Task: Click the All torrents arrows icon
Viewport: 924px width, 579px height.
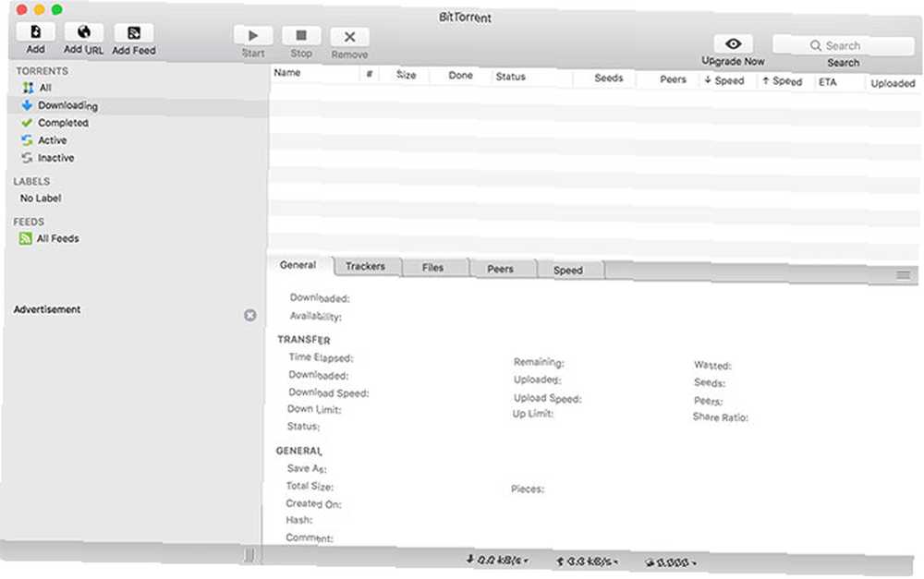Action: point(28,88)
